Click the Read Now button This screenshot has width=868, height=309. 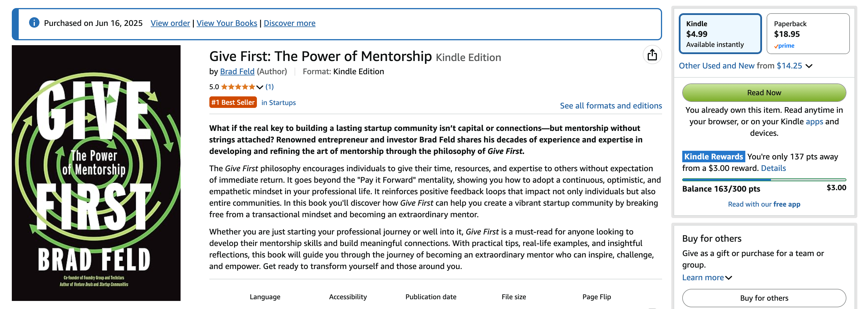[764, 92]
